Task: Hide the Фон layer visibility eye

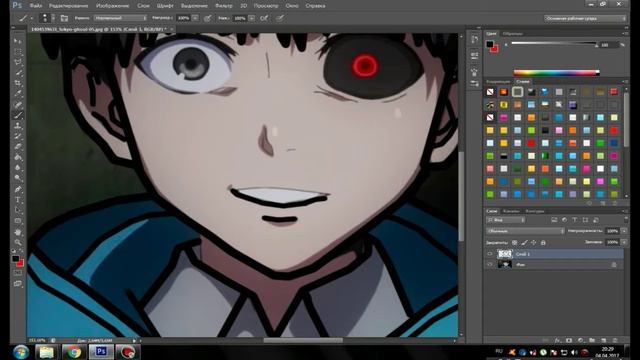Action: (x=490, y=264)
